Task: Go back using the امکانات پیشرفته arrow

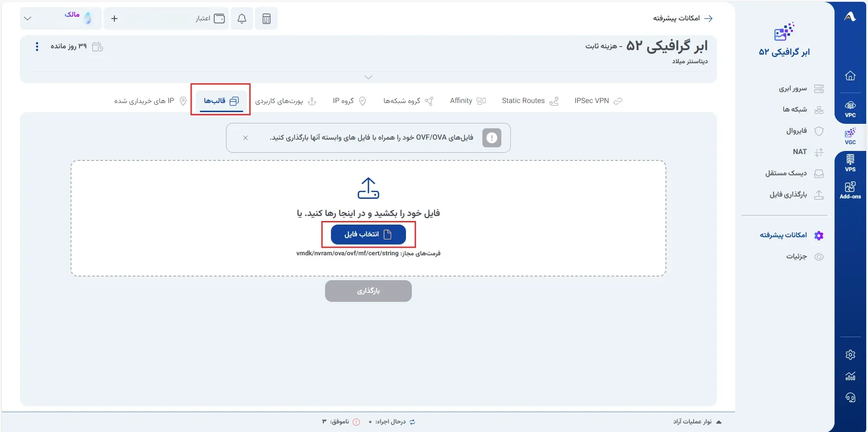Action: (x=709, y=18)
